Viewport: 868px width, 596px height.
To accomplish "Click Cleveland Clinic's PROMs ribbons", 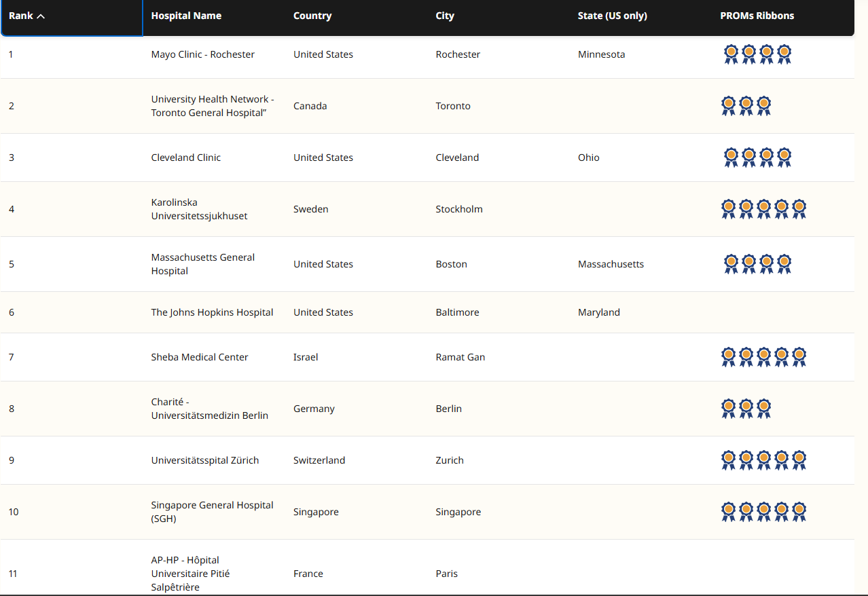I will (757, 157).
